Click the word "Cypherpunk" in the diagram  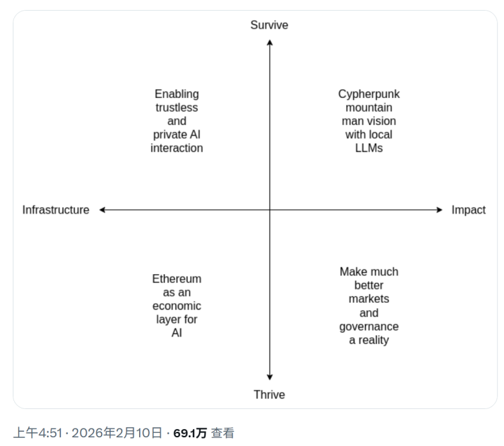(369, 94)
